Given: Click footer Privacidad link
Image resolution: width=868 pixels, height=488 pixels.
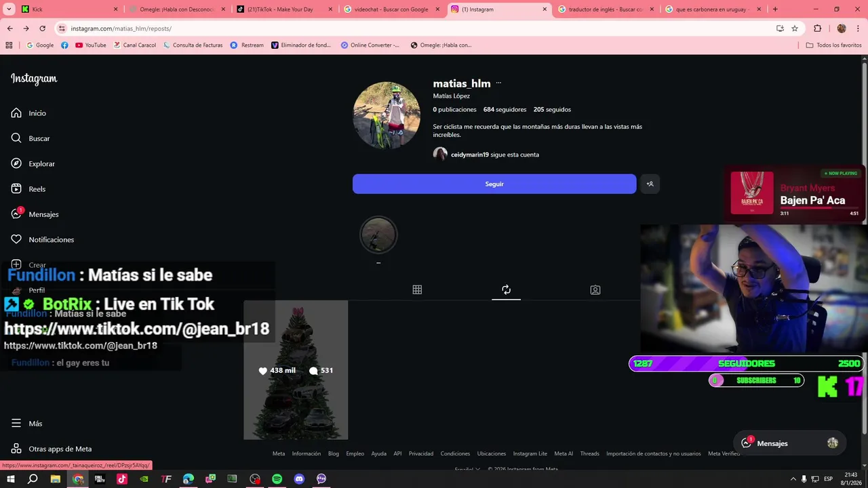Looking at the screenshot, I should 421,453.
